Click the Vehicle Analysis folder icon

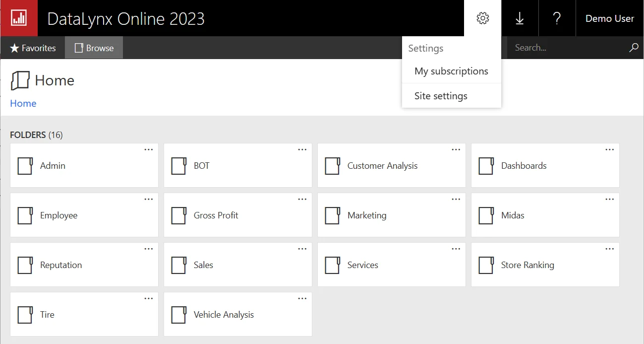(179, 315)
